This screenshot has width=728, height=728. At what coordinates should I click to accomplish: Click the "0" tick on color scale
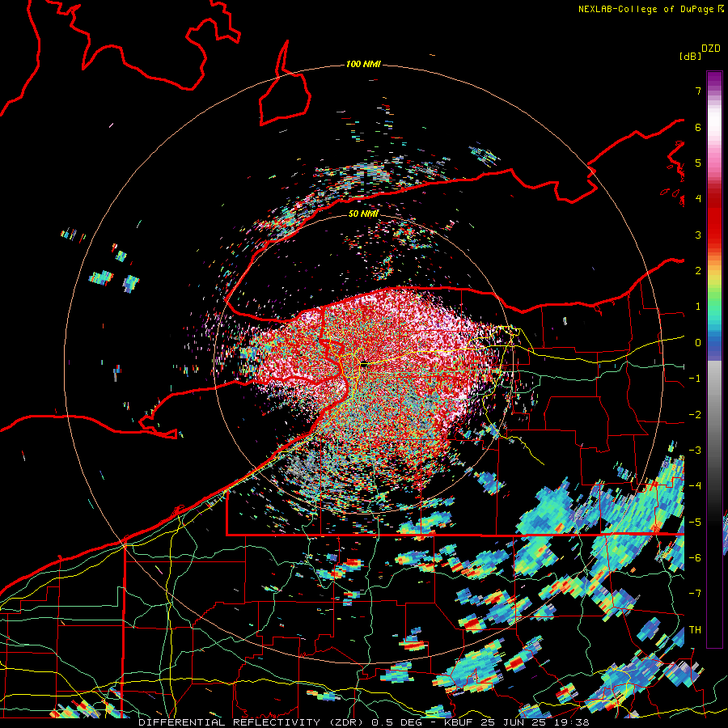(698, 343)
